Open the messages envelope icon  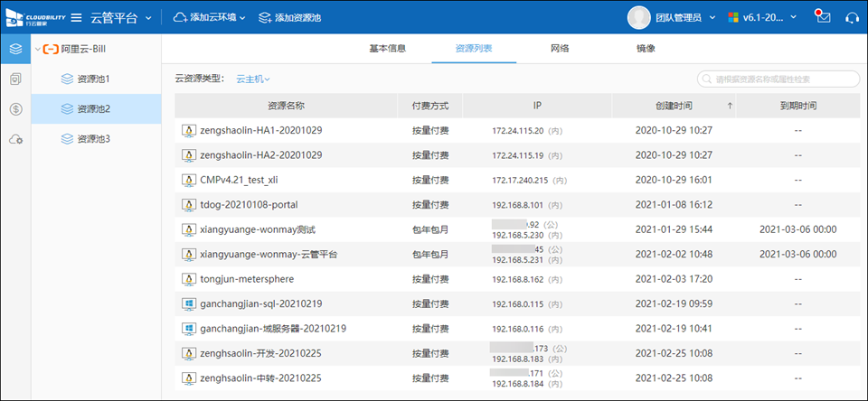[823, 17]
